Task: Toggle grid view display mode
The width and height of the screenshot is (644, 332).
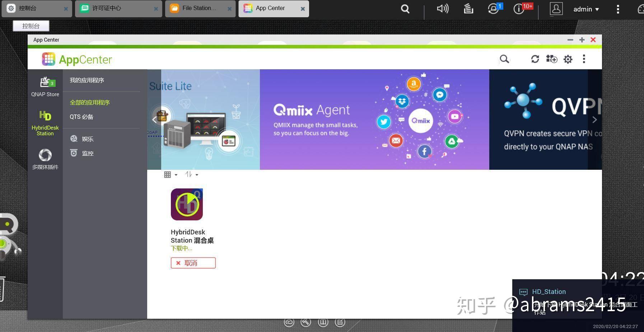Action: pyautogui.click(x=168, y=174)
